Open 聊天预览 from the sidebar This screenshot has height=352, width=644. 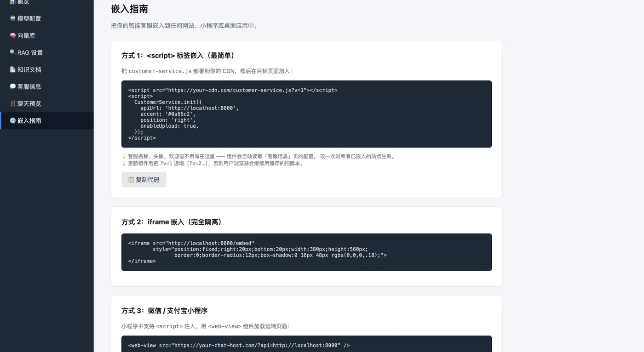[x=46, y=103]
